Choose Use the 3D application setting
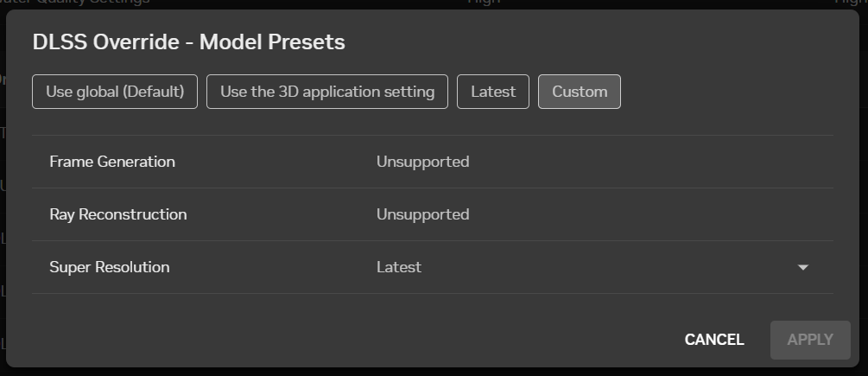This screenshot has height=376, width=868. pos(327,92)
